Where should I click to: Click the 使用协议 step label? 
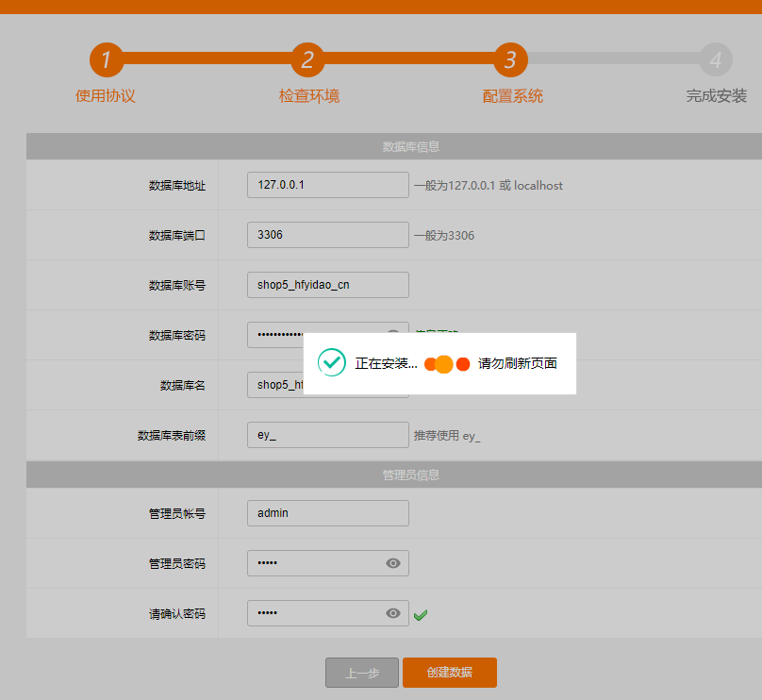106,96
